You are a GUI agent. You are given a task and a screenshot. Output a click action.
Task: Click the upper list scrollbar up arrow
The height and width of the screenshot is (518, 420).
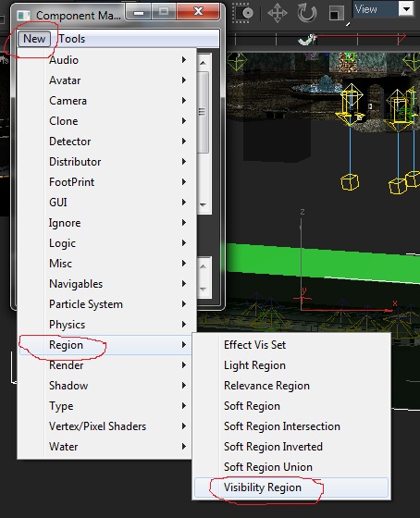point(204,63)
